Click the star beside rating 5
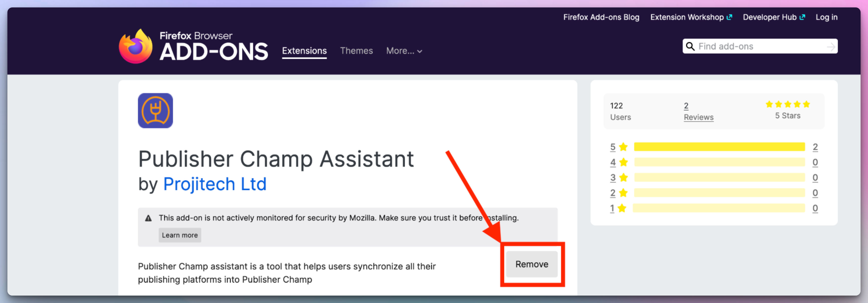Screen dimensions: 868x303 pyautogui.click(x=623, y=147)
